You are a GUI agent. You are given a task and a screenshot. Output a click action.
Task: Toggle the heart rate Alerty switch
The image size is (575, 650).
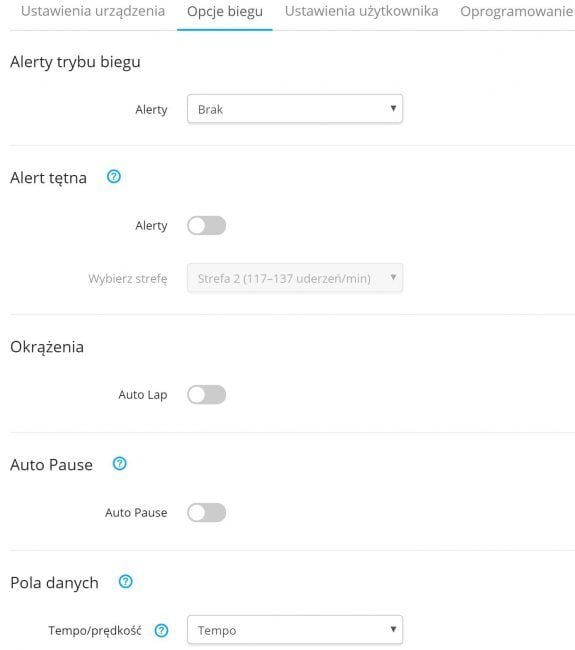click(206, 226)
